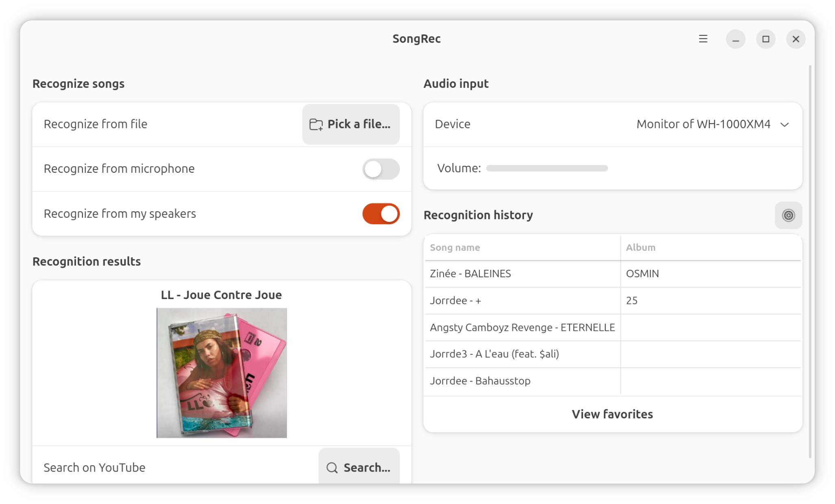The height and width of the screenshot is (504, 835).
Task: Click the volume level bar
Action: [547, 168]
